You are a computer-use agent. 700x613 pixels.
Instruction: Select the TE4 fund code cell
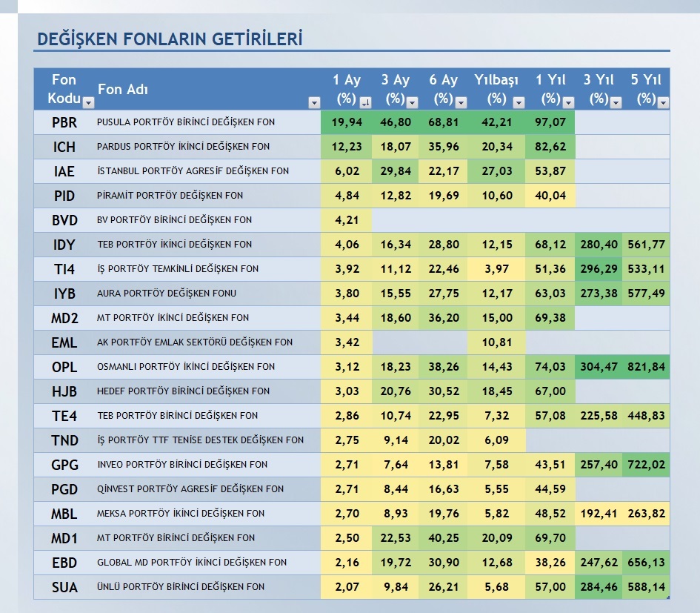click(64, 416)
